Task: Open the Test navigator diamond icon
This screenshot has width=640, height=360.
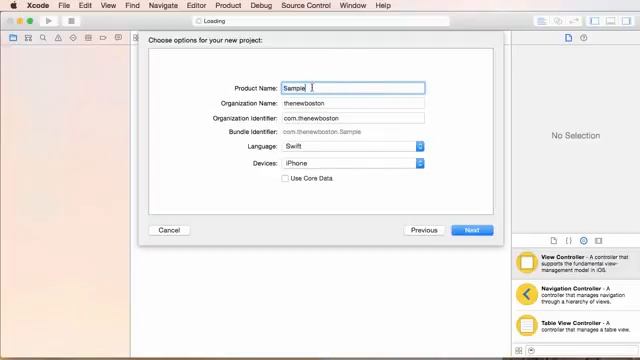Action: 73,38
